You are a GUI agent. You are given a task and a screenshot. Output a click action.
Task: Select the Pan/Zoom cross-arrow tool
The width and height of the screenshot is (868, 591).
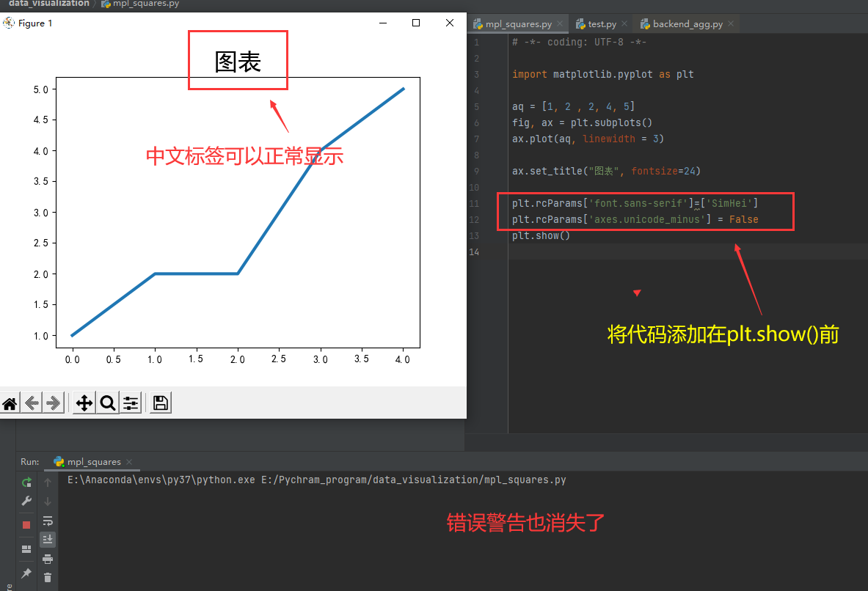point(84,403)
